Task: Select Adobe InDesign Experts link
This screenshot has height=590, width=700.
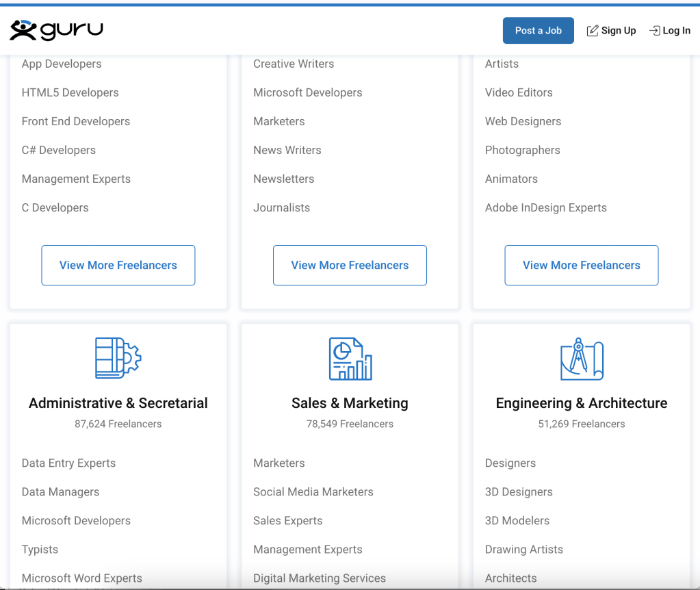Action: point(545,207)
